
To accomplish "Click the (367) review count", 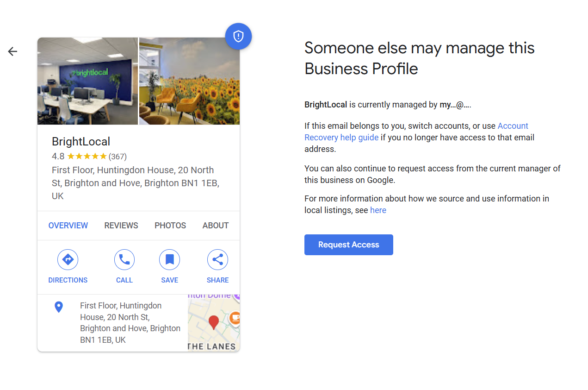I will point(118,156).
